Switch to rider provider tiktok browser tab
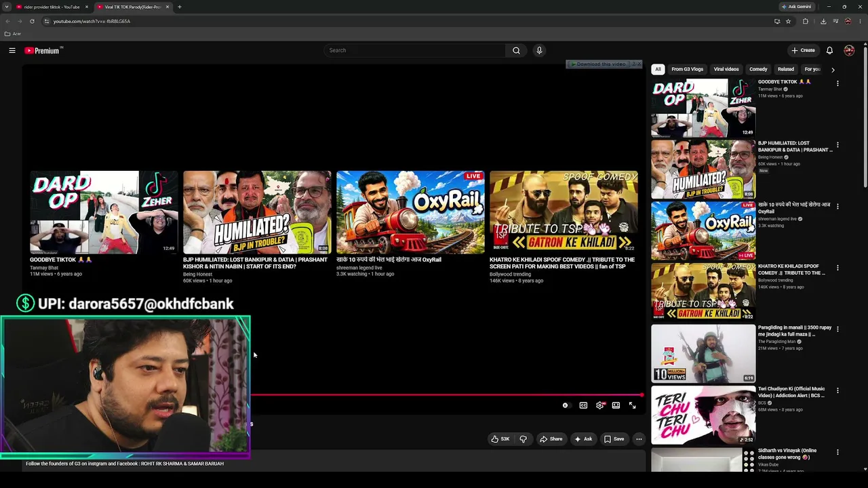 52,7
